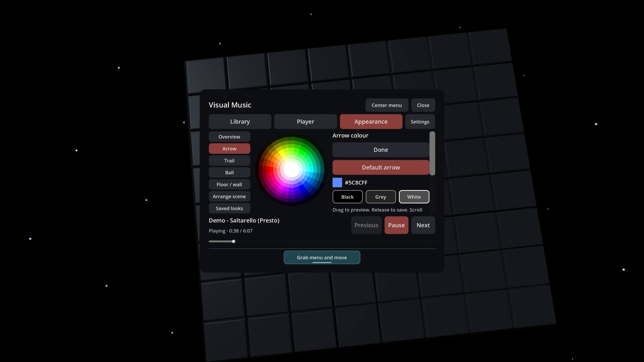
Task: Click the playback progress slider handle
Action: coord(233,241)
